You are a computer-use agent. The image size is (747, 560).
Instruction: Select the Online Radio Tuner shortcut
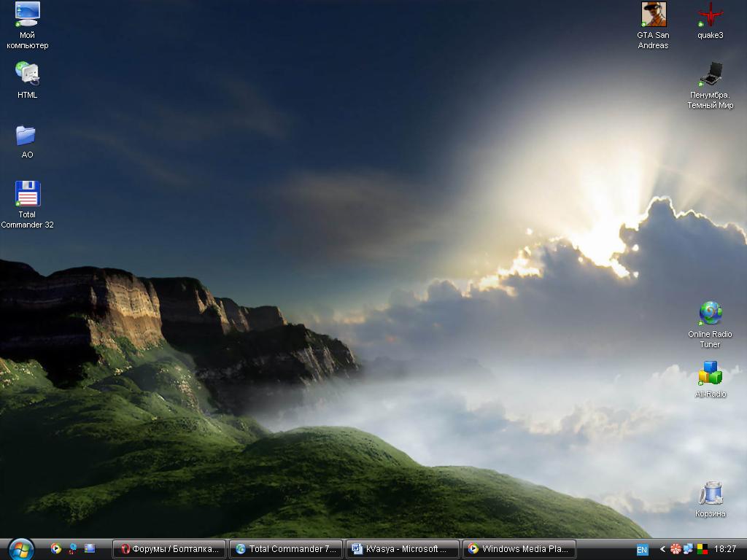coord(710,324)
